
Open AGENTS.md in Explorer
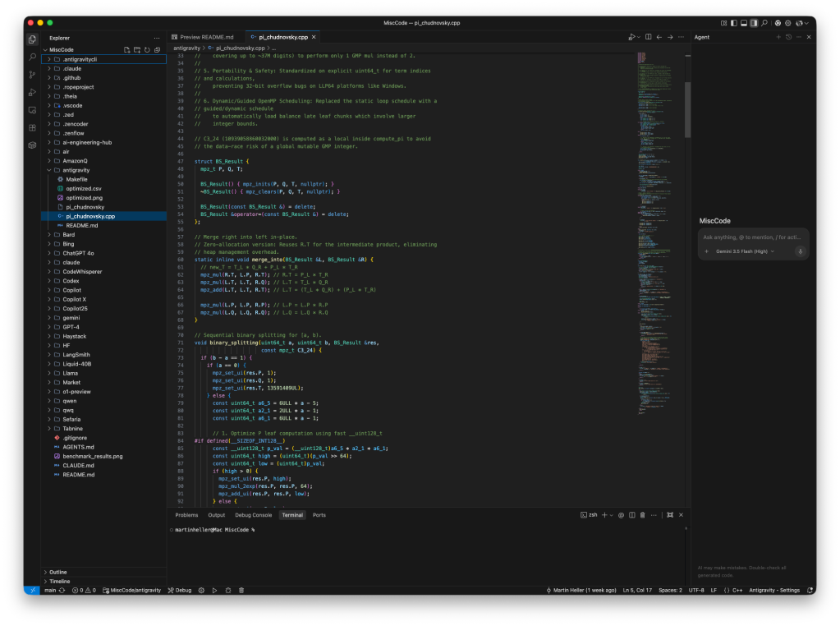[103, 447]
